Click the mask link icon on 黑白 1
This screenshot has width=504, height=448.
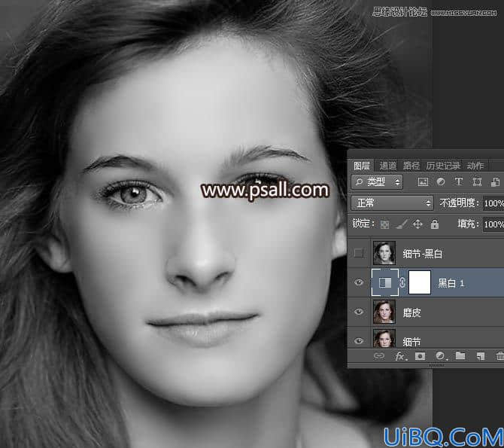[402, 283]
